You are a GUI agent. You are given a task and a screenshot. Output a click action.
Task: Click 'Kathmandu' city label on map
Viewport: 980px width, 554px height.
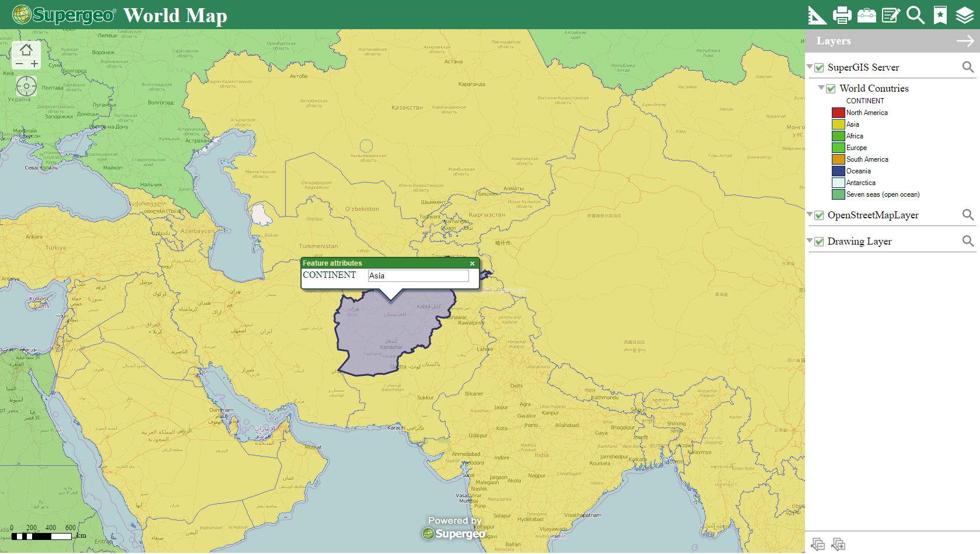point(605,398)
